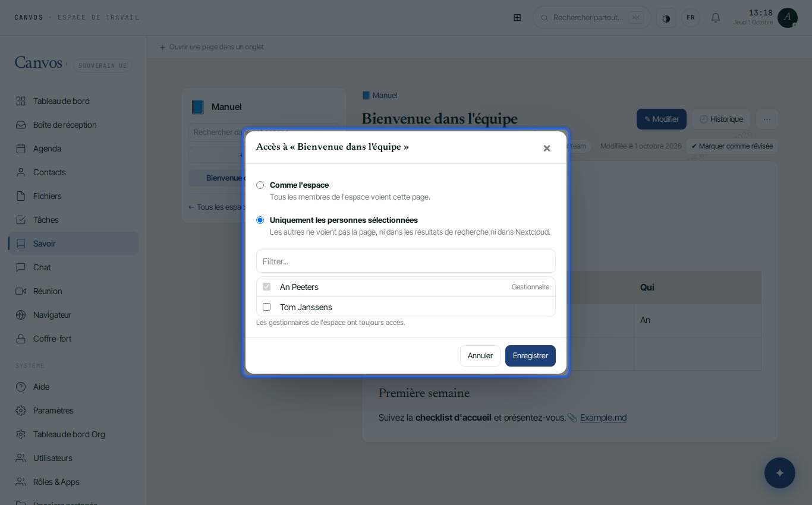812x505 pixels.
Task: Open Aide help page
Action: point(73,387)
